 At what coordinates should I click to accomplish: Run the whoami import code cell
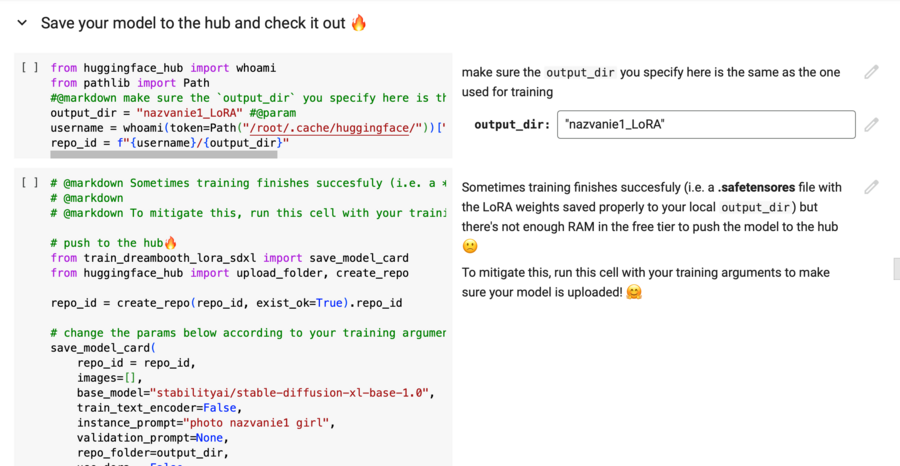click(x=30, y=68)
